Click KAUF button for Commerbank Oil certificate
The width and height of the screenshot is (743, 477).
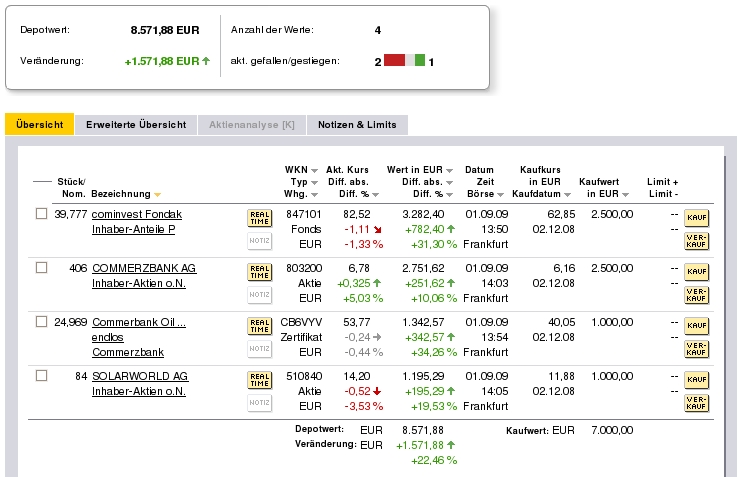(697, 326)
